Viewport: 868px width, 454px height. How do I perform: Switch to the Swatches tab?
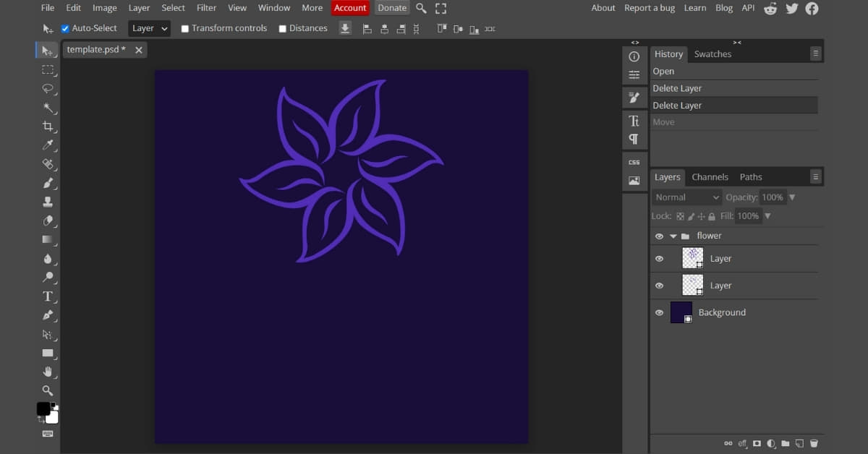tap(712, 54)
